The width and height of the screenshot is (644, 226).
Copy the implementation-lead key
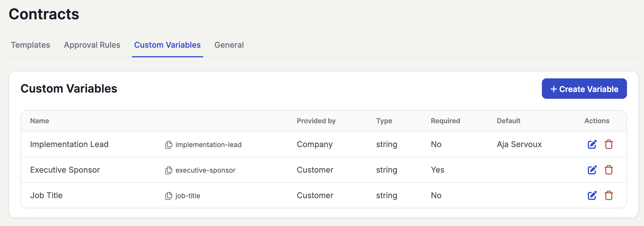click(169, 145)
